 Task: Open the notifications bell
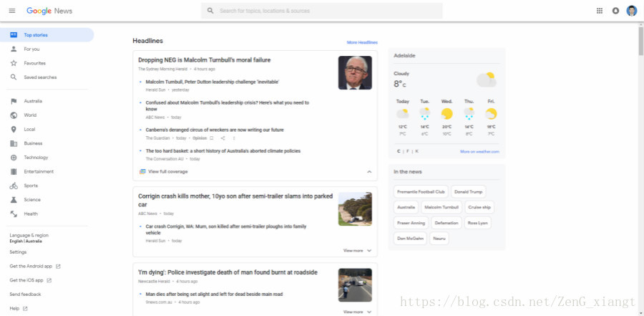click(615, 11)
